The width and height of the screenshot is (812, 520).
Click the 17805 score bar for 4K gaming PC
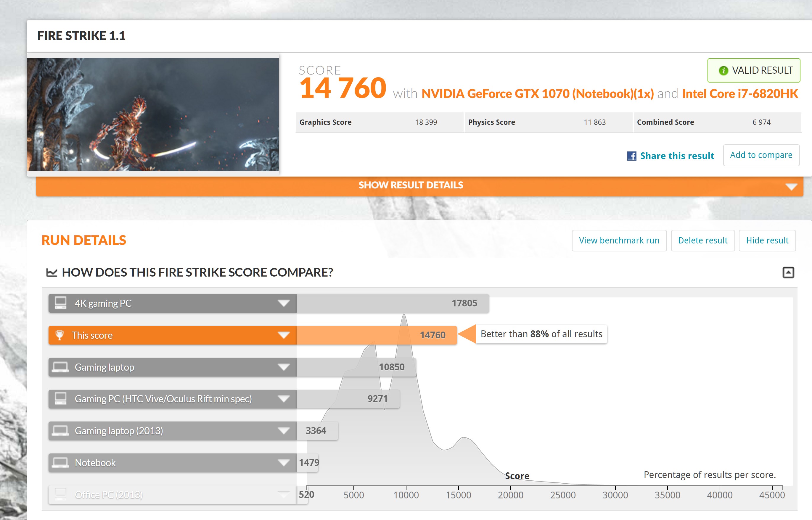[x=393, y=303]
